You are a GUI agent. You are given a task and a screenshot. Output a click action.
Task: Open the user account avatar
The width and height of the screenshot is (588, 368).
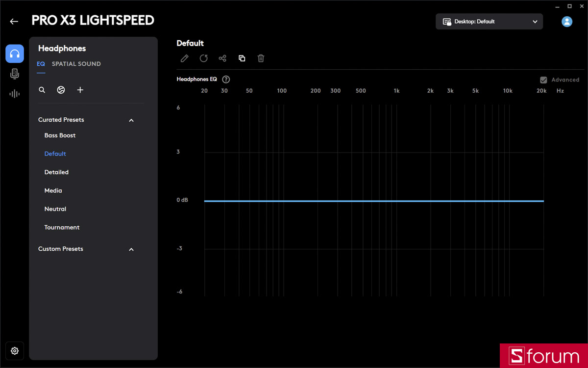point(567,22)
